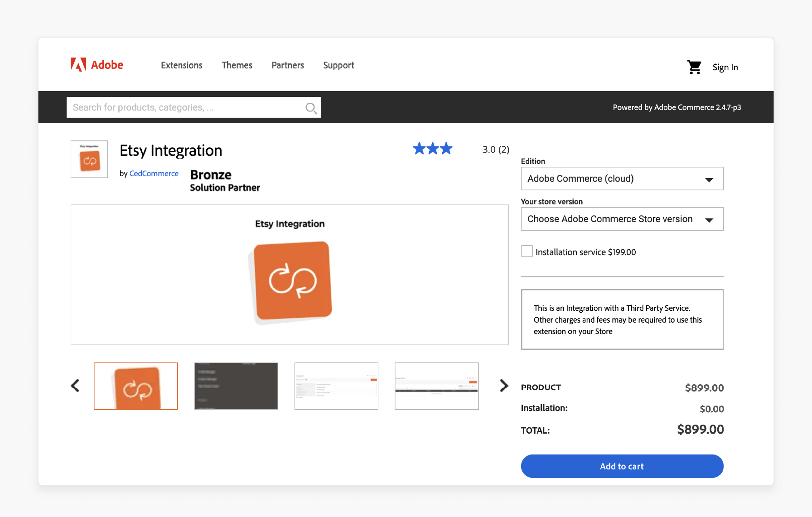Image resolution: width=812 pixels, height=517 pixels.
Task: Click the Third Party Service notice
Action: (x=622, y=319)
